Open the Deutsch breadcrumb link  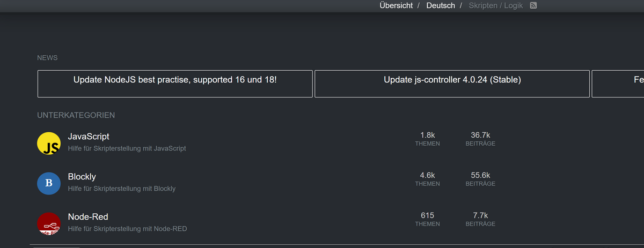click(441, 5)
